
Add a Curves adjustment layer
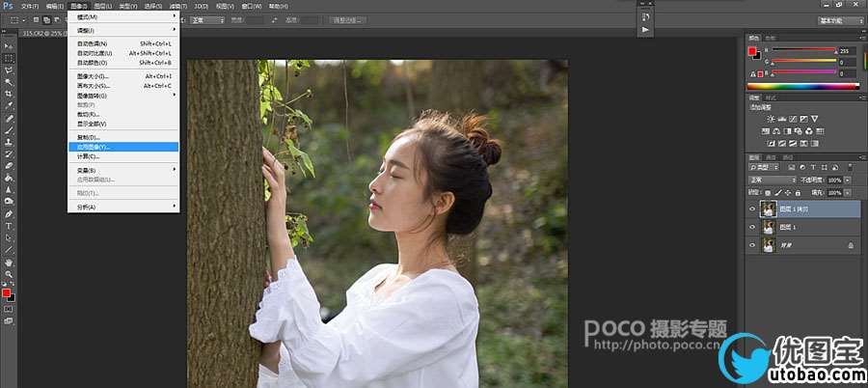pos(793,119)
